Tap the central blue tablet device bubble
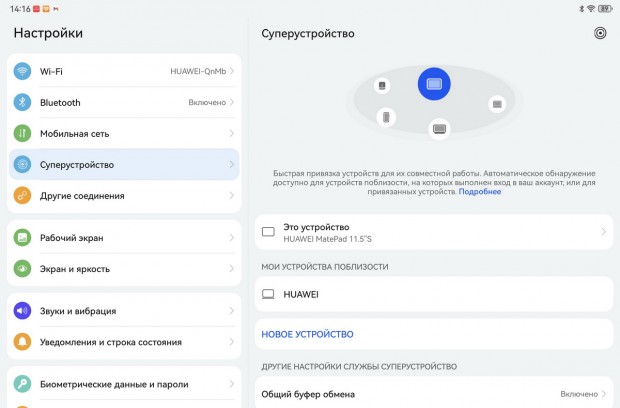Image resolution: width=620 pixels, height=408 pixels. 434,84
